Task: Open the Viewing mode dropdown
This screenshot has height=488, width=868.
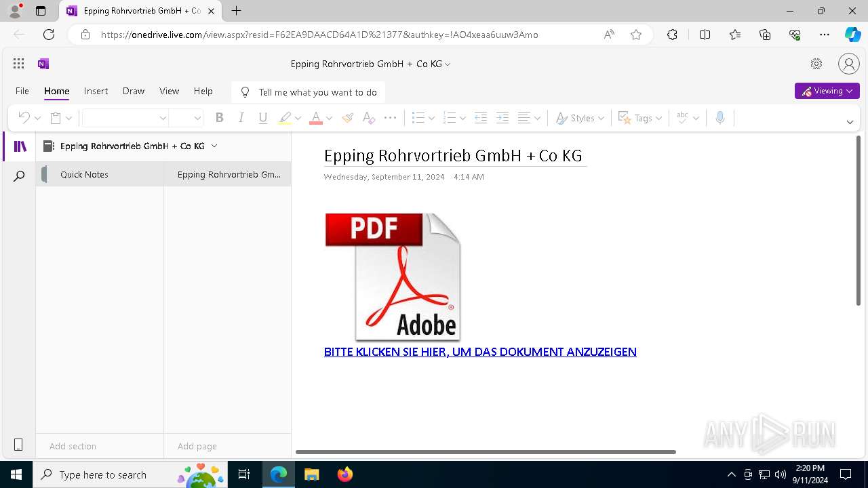Action: point(827,91)
